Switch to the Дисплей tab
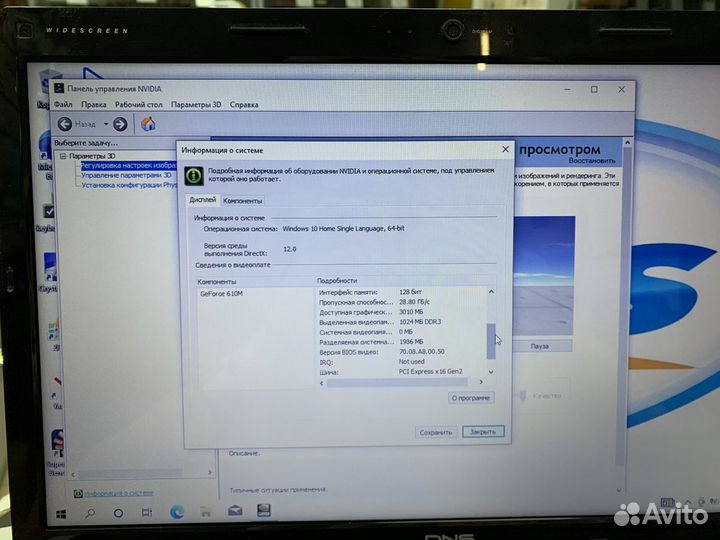Viewport: 720px width, 540px height. [202, 200]
